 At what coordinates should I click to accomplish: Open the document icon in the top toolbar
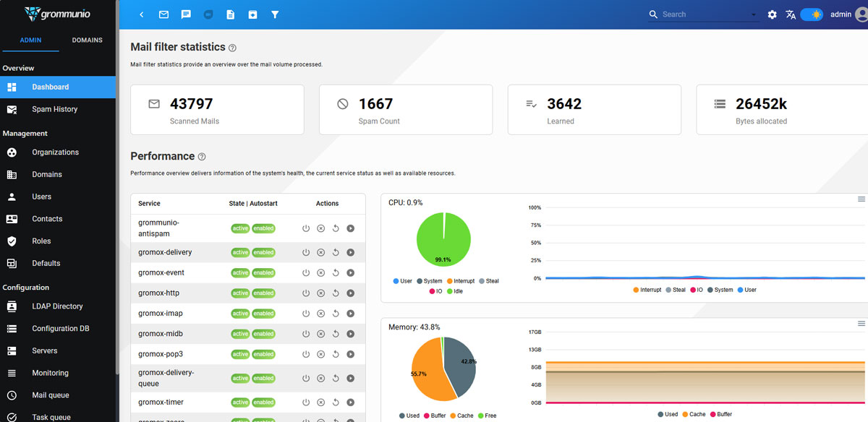231,14
